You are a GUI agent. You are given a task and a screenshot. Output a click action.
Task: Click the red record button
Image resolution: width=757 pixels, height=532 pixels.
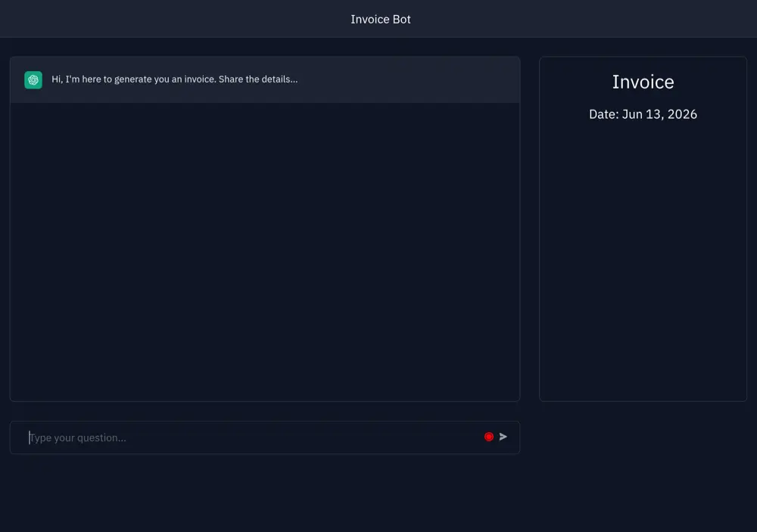pyautogui.click(x=488, y=437)
